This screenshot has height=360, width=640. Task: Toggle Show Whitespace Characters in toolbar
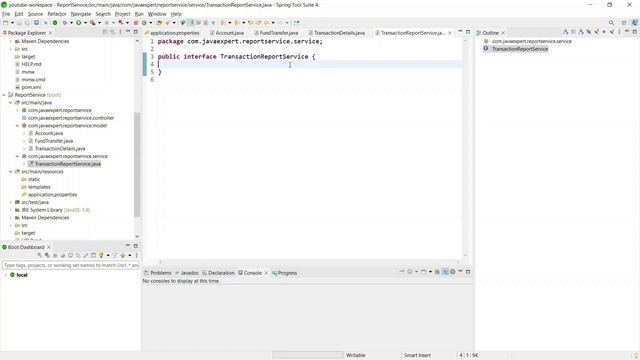[x=213, y=23]
